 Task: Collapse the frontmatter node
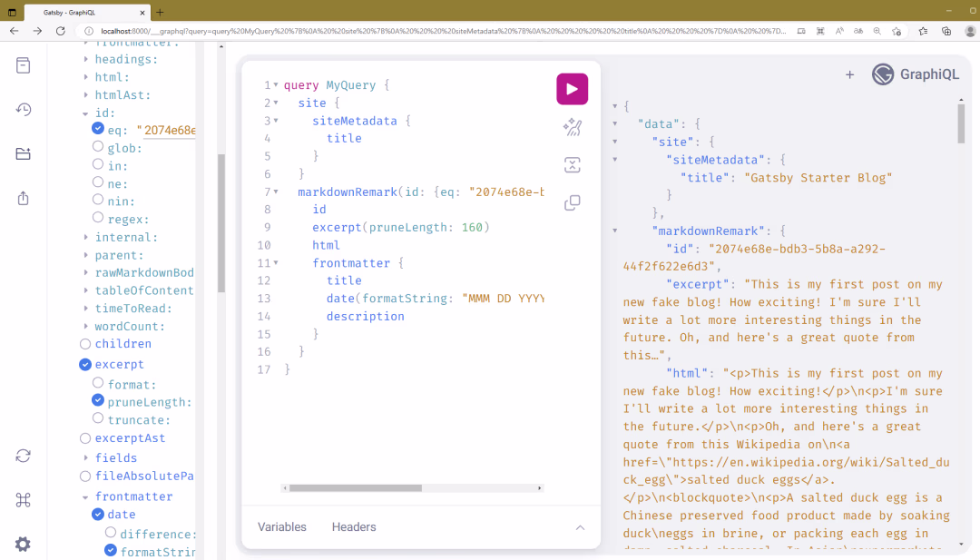[85, 497]
